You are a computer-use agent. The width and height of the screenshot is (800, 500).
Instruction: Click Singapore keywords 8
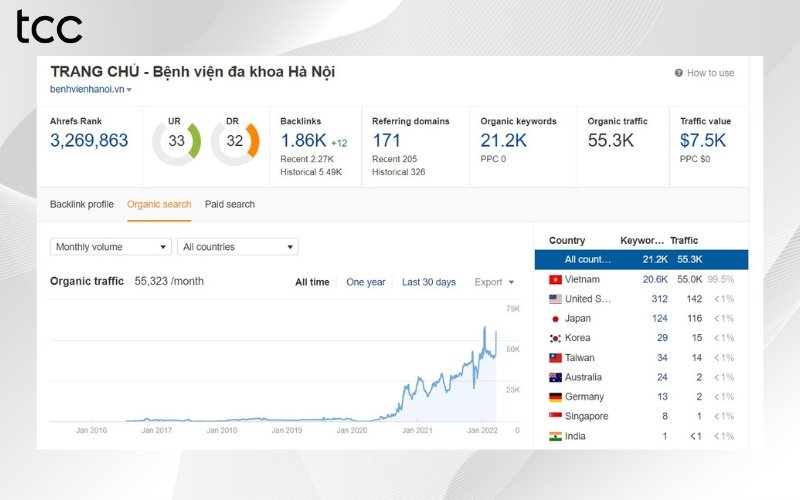(665, 416)
